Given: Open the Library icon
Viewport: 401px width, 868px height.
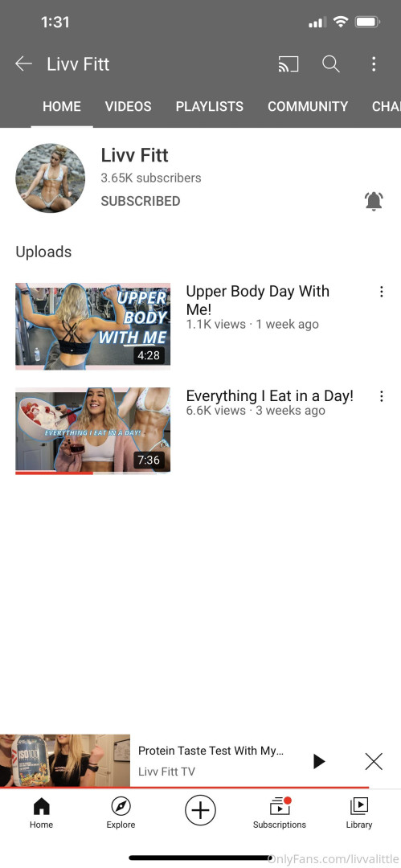Looking at the screenshot, I should [x=359, y=813].
